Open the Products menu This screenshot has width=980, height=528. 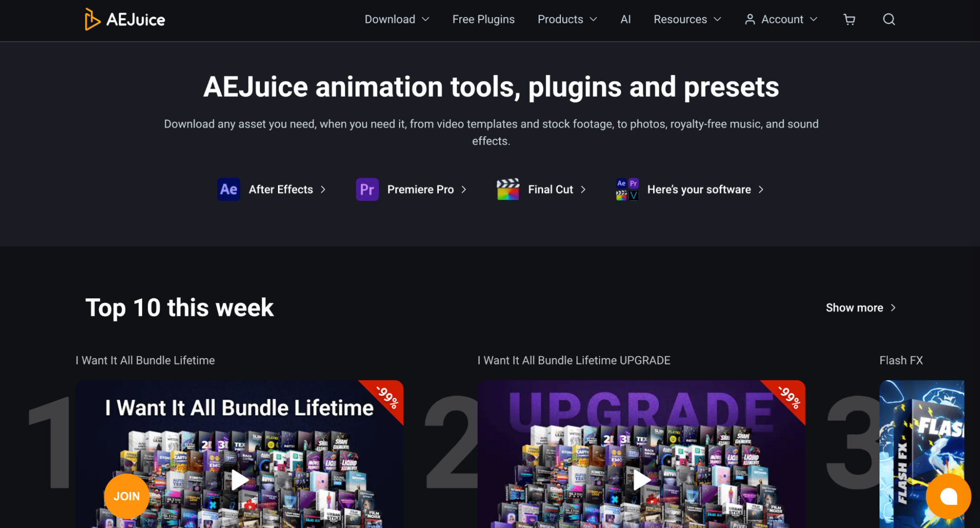click(568, 19)
